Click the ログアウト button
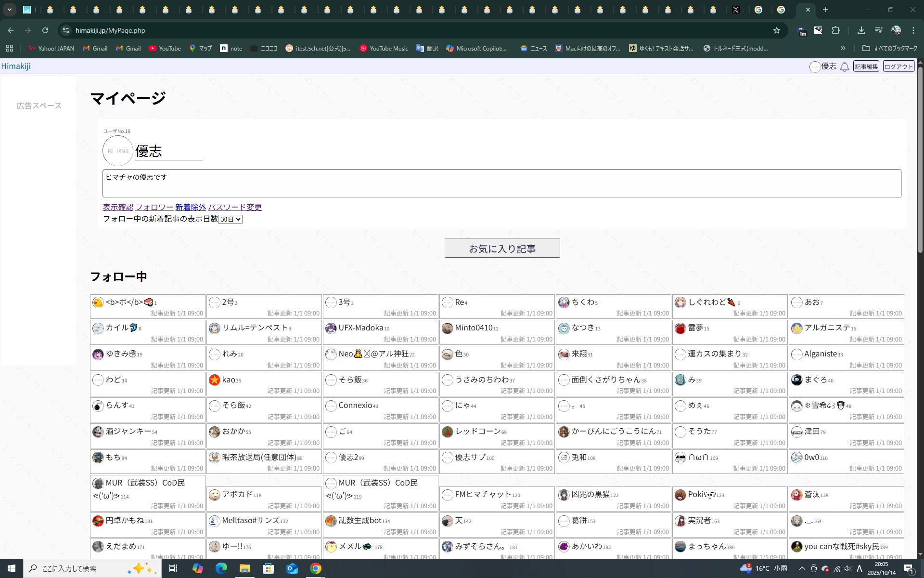924x578 pixels. coord(898,66)
